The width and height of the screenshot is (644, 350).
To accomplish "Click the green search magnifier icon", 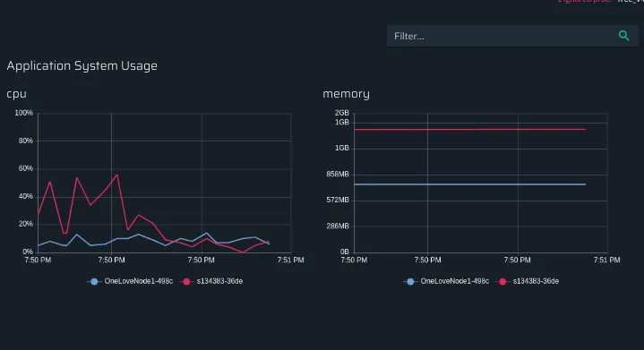I will tap(623, 36).
